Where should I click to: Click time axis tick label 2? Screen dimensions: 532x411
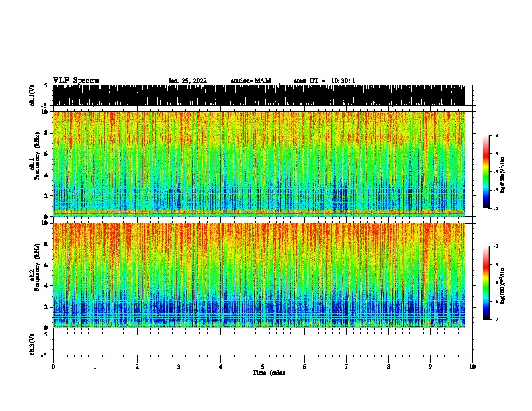[x=137, y=366]
